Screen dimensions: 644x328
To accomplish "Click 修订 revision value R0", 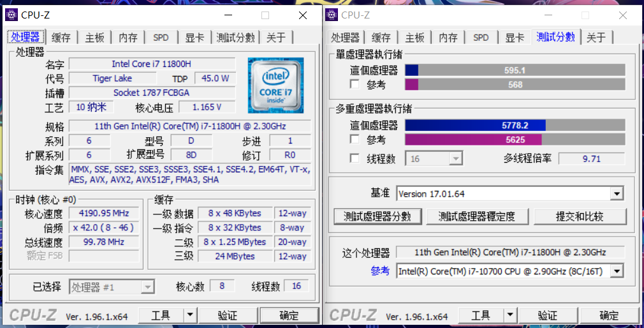I will click(x=290, y=155).
